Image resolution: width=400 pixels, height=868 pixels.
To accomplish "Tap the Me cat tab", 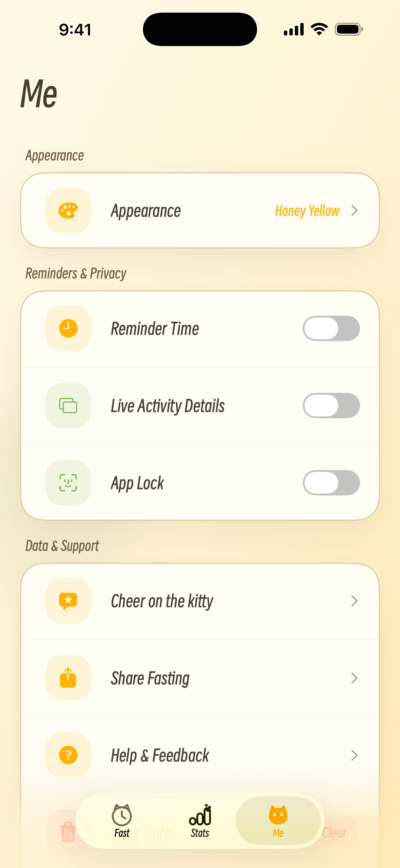I will tap(278, 821).
